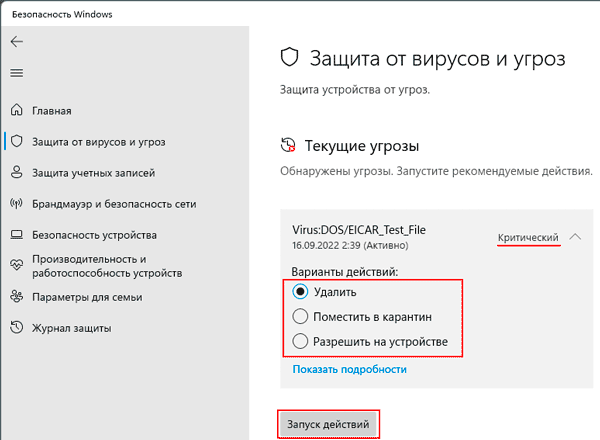Collapse the EICAR threat entry chevron

coord(575,237)
